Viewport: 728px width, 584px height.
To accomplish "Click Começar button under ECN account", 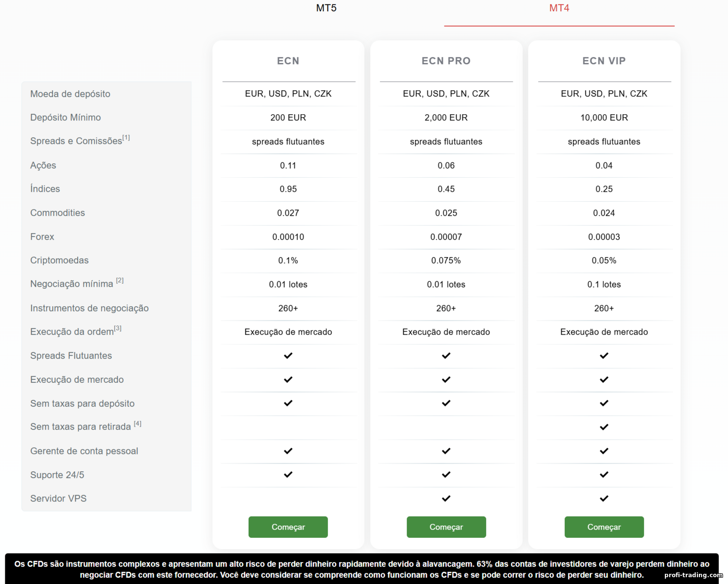I will coord(288,527).
